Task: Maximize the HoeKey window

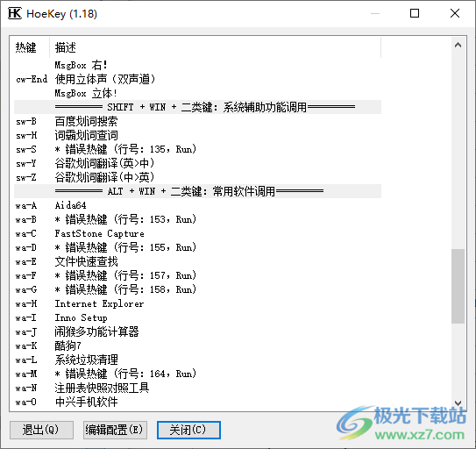Action: click(x=415, y=13)
